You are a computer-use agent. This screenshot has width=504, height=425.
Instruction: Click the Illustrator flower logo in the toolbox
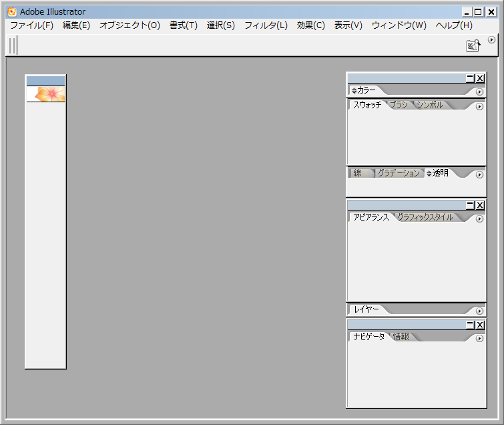coord(45,94)
